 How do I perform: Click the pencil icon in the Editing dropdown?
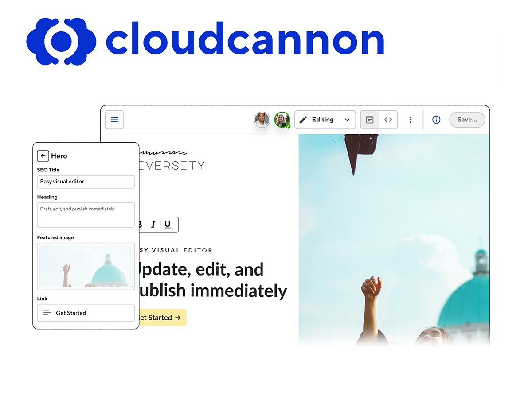303,120
